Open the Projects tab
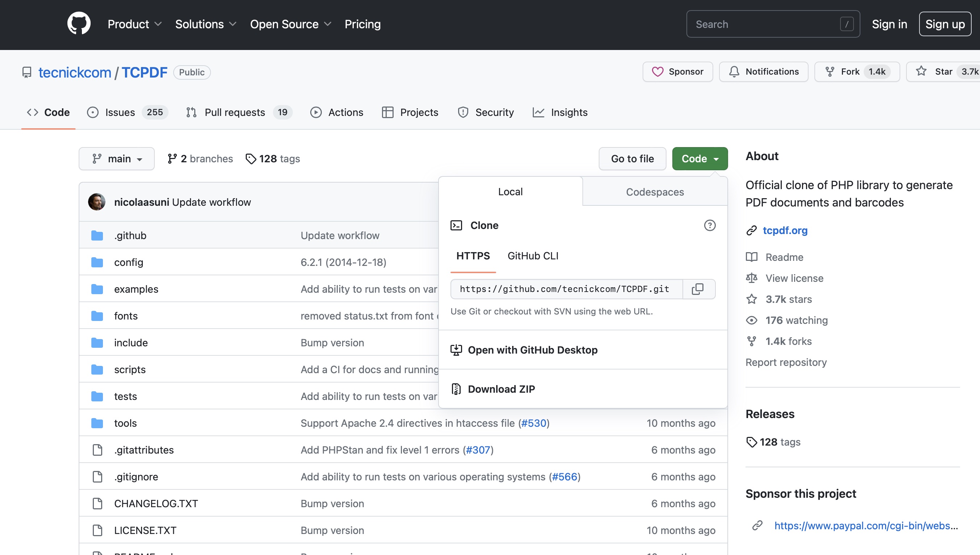The height and width of the screenshot is (555, 980). point(410,112)
